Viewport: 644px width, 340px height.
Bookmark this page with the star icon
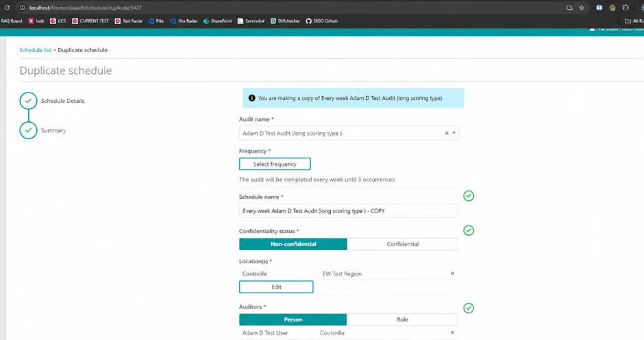pyautogui.click(x=582, y=8)
